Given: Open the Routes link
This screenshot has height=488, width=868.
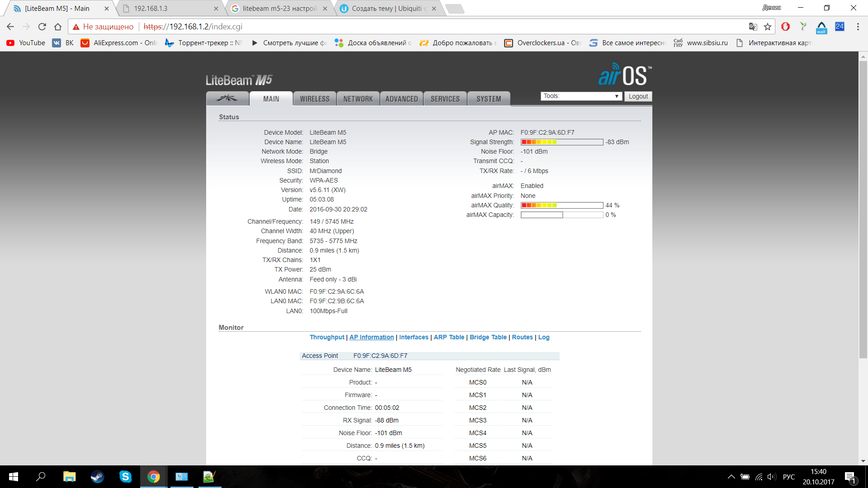Looking at the screenshot, I should pyautogui.click(x=522, y=338).
